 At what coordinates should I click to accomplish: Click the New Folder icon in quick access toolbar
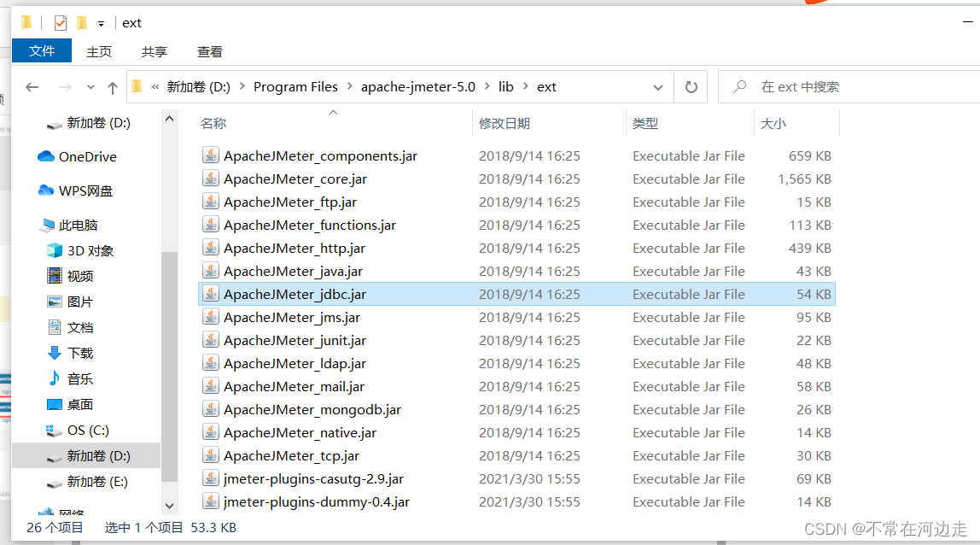click(82, 23)
